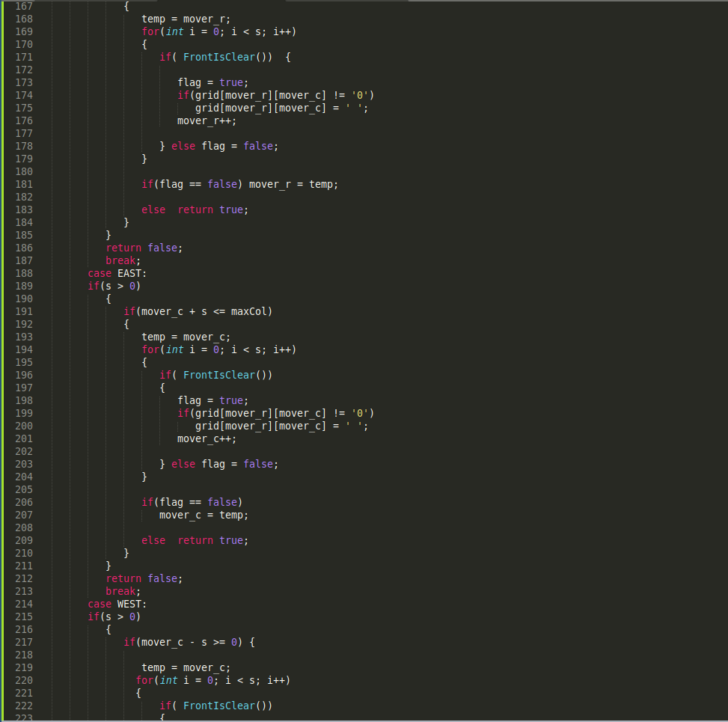728x722 pixels.
Task: Click 'break;' on line 213
Action: coord(123,591)
